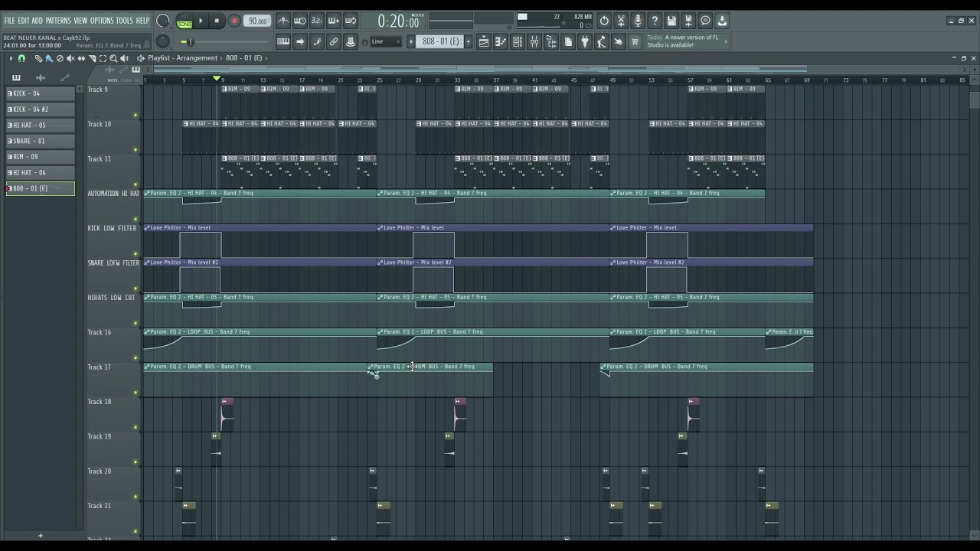The width and height of the screenshot is (980, 551).
Task: Open the ADD menu
Action: [x=38, y=21]
